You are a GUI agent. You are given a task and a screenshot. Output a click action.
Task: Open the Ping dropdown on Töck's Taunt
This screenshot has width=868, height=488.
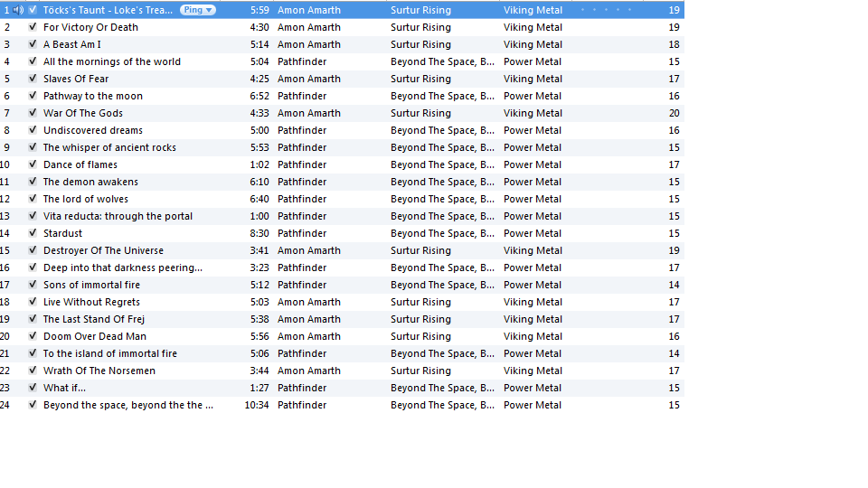[198, 10]
